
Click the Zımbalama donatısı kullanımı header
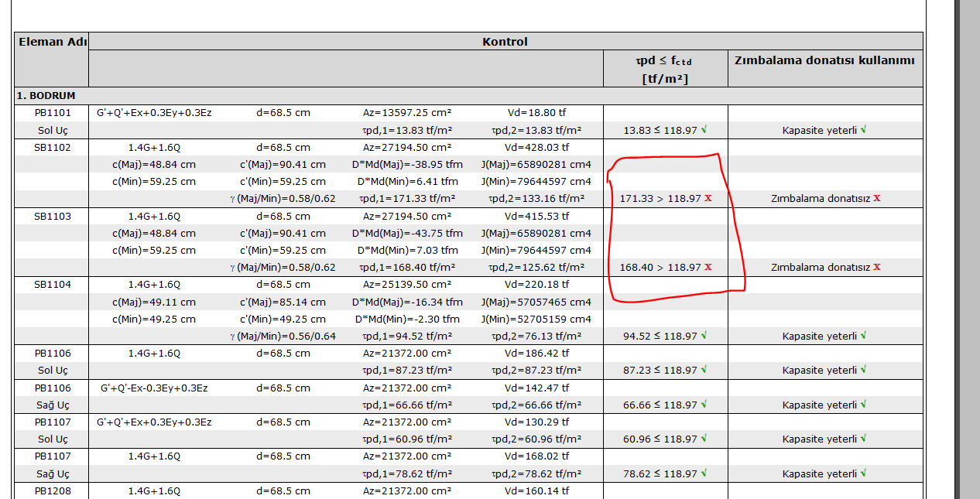pos(824,60)
